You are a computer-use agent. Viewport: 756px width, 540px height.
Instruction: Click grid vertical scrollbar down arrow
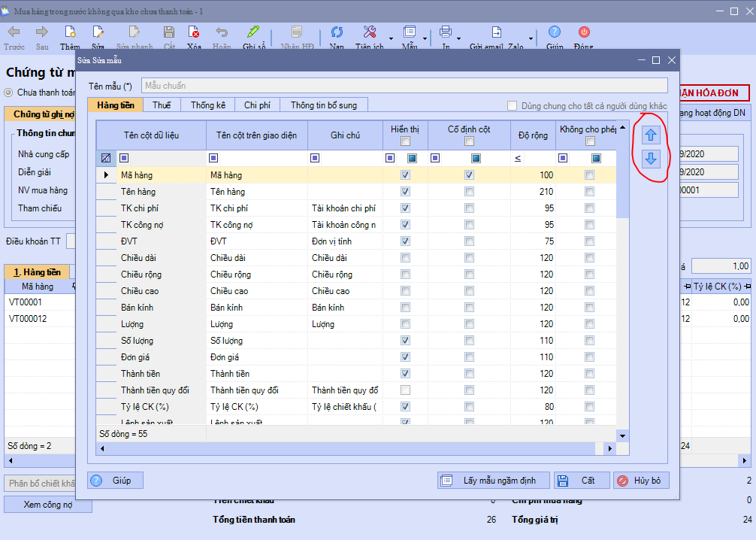(x=622, y=435)
